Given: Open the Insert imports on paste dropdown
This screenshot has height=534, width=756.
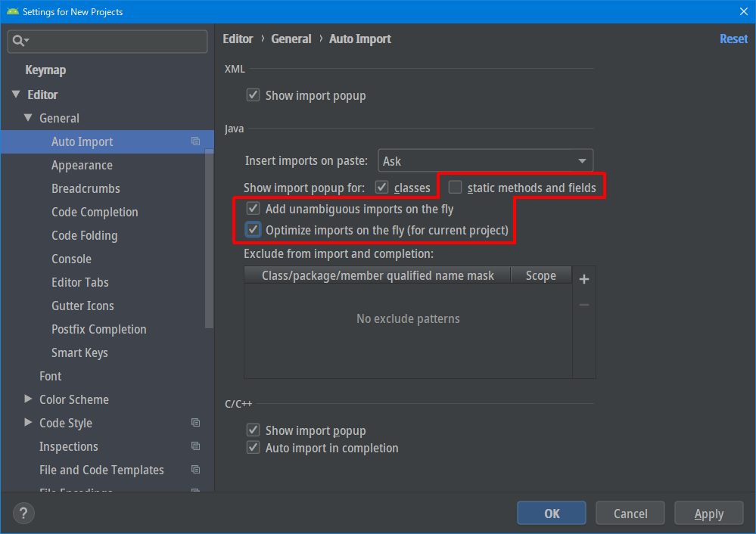Looking at the screenshot, I should 486,161.
